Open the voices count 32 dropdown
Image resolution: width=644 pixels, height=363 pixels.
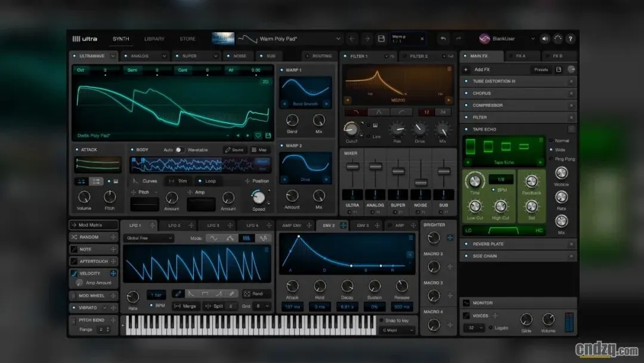point(473,328)
